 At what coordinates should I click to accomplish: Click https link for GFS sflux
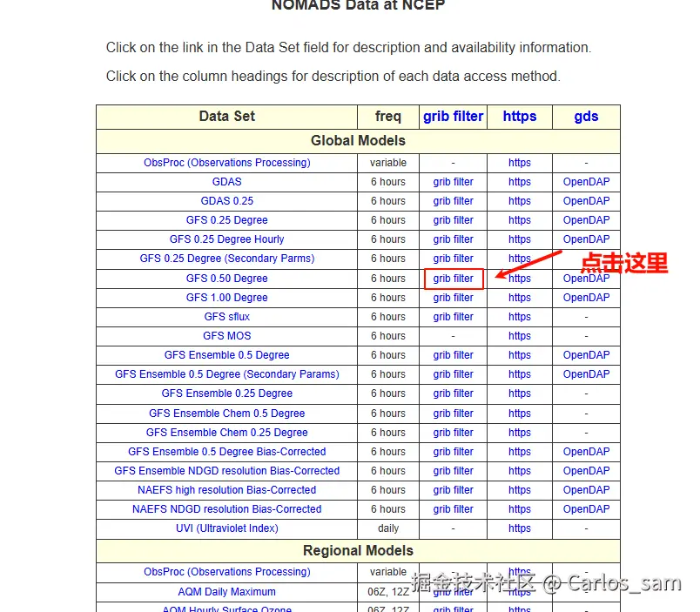(x=520, y=317)
